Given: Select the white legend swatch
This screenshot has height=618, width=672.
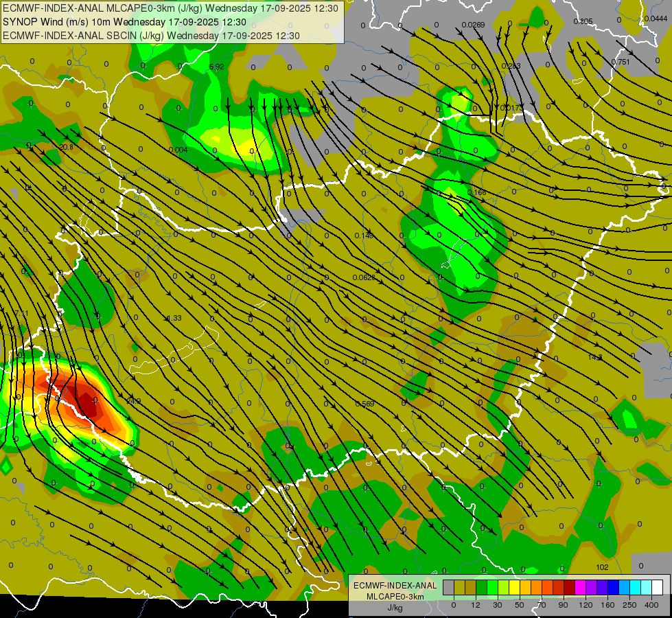Looking at the screenshot, I should [x=658, y=587].
